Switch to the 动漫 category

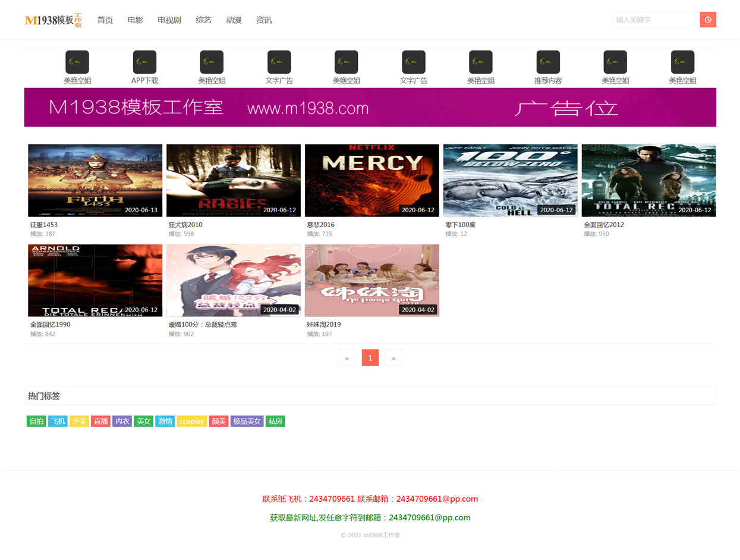234,20
